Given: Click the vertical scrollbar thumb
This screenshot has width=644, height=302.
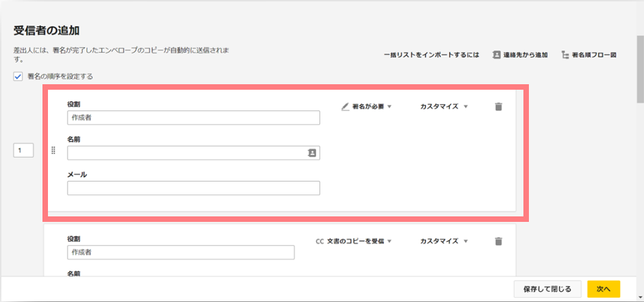Looking at the screenshot, I should click(x=640, y=69).
